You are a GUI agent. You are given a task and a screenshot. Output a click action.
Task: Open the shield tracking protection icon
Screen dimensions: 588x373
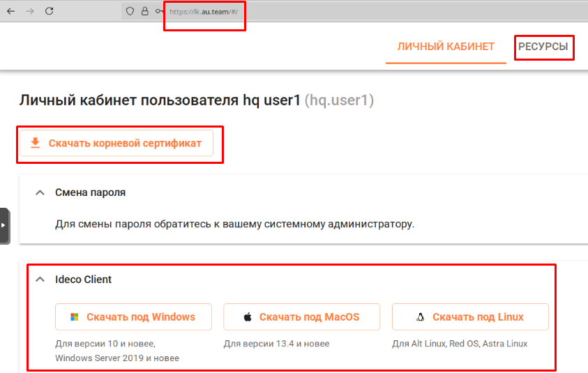pyautogui.click(x=130, y=11)
